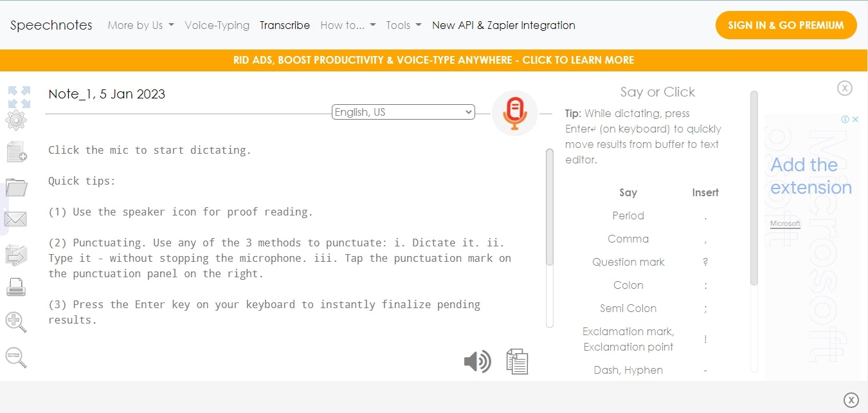
Task: Click the red microphone dictation button
Action: coord(514,113)
